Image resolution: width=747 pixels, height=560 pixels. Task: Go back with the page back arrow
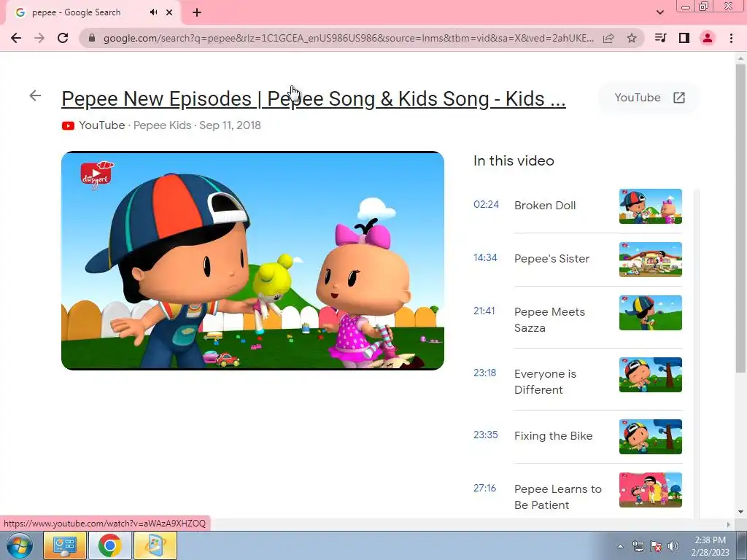(35, 96)
